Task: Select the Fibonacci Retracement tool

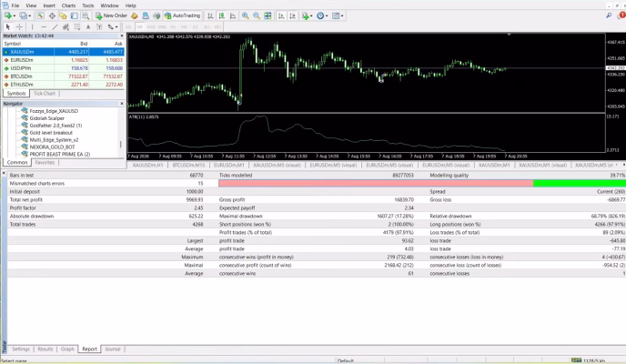Action: [77, 26]
